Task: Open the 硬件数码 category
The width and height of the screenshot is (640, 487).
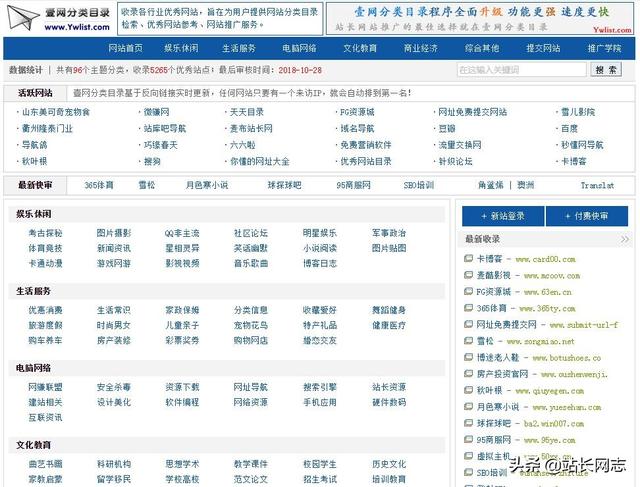Action: (x=389, y=402)
